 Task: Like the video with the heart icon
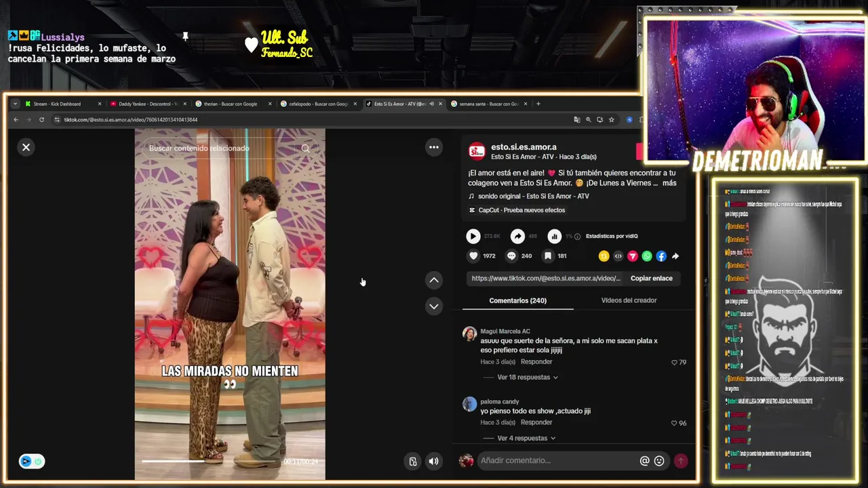[473, 256]
